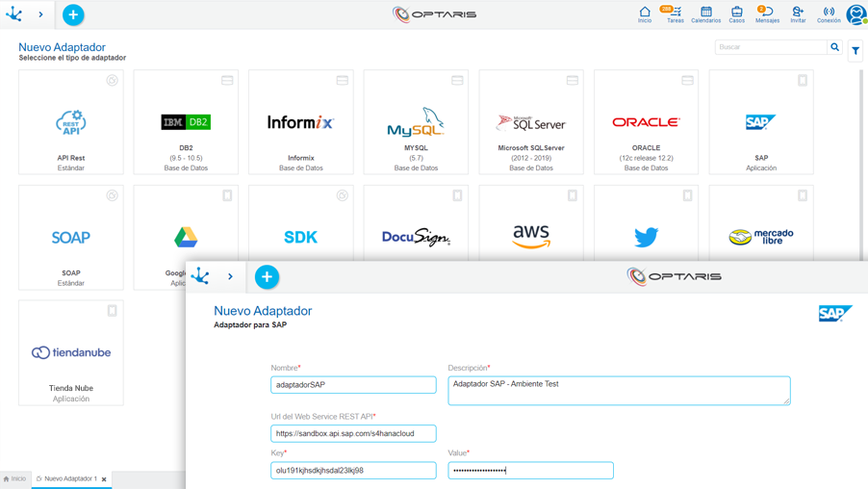The image size is (868, 489).
Task: Open the Casos briefcase icon
Action: [736, 14]
